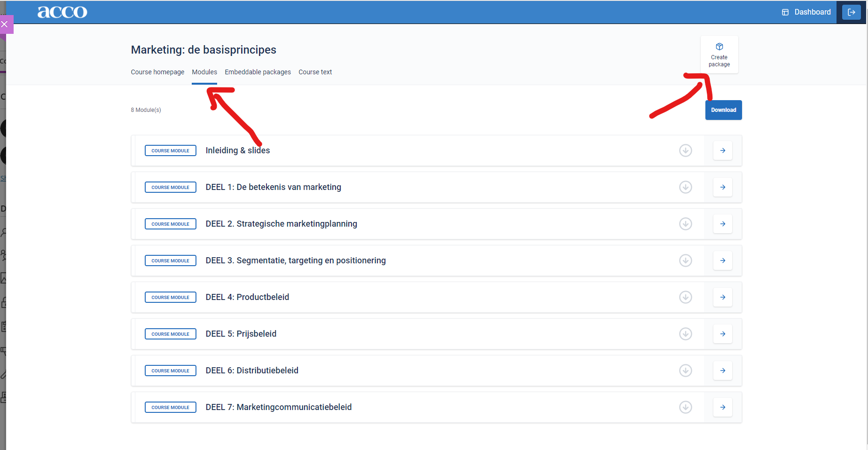Screen dimensions: 868x450
Task: Switch to Course homepage tab
Action: [x=157, y=72]
